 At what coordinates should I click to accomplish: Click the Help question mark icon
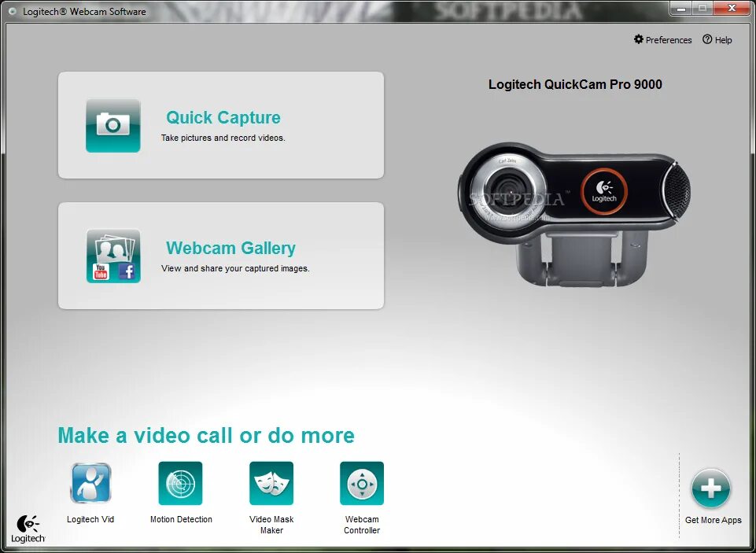706,39
